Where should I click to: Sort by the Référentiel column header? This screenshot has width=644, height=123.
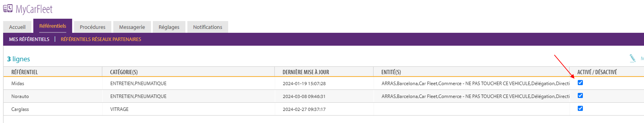coord(24,72)
